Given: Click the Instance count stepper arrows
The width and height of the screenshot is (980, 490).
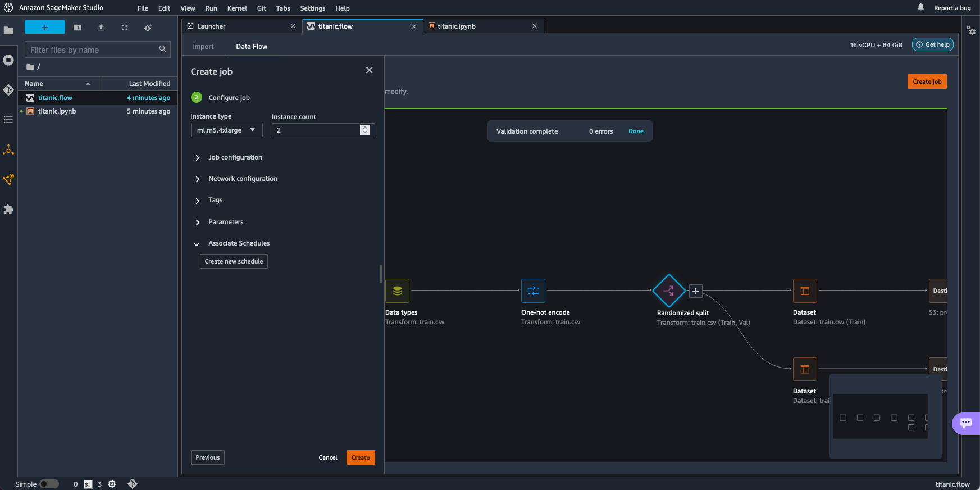Looking at the screenshot, I should (365, 130).
